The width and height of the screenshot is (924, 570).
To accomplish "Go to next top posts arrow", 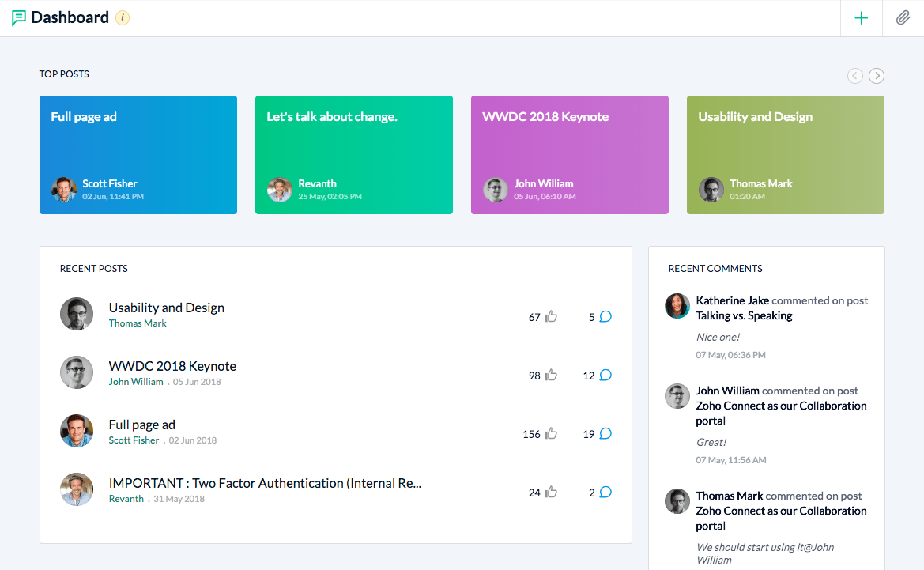I will click(x=877, y=75).
